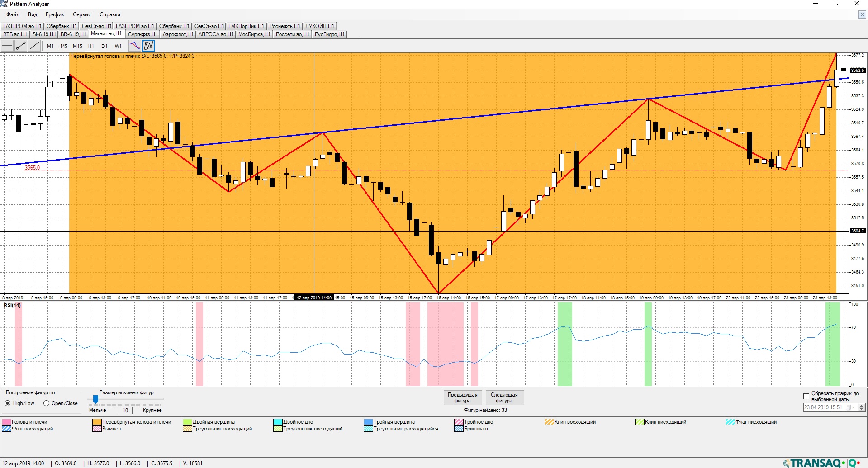Screen dimensions: 868x468
Task: Open the РусГидро,H1 tab
Action: (x=330, y=34)
